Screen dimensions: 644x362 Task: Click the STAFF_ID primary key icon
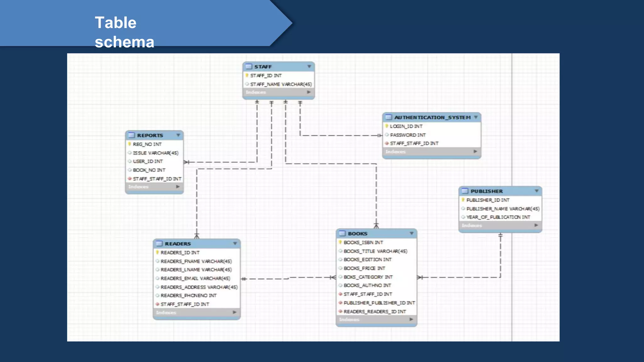tap(247, 75)
